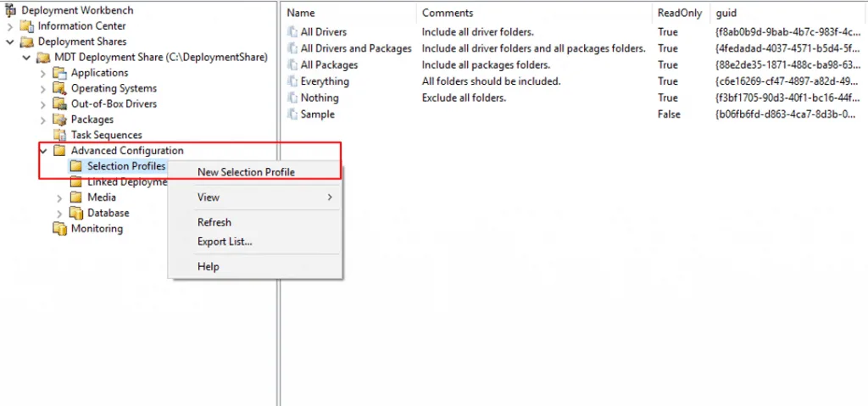Collapse the Deployment Shares node
The width and height of the screenshot is (868, 406).
9,42
